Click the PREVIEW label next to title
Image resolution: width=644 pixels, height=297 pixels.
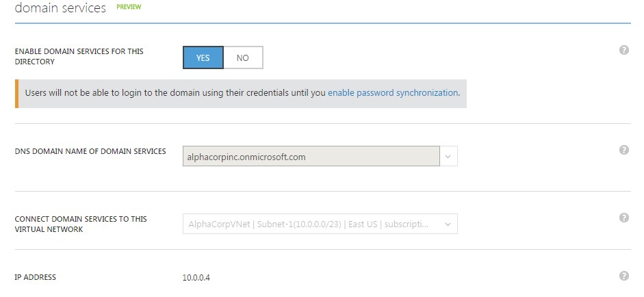point(129,7)
